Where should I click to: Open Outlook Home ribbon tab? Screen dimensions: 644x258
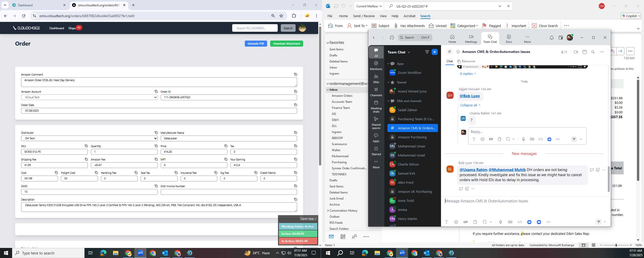point(343,16)
